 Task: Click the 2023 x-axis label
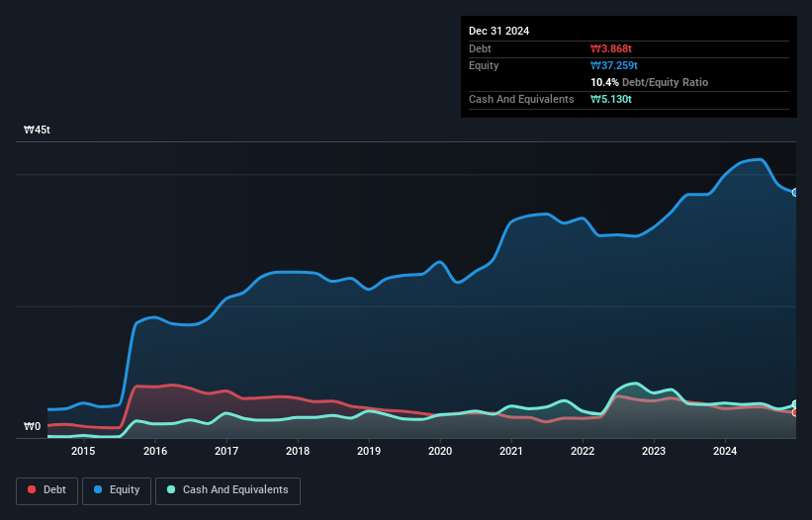pos(654,451)
